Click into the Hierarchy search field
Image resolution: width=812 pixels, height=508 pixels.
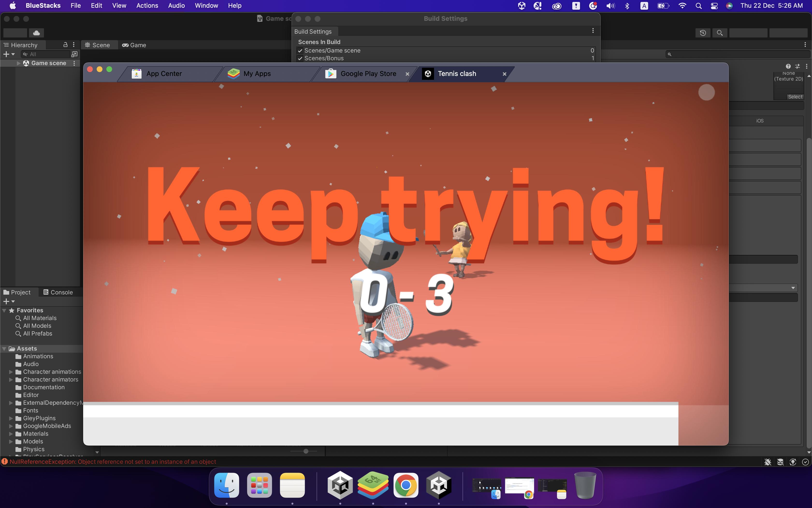pos(45,54)
